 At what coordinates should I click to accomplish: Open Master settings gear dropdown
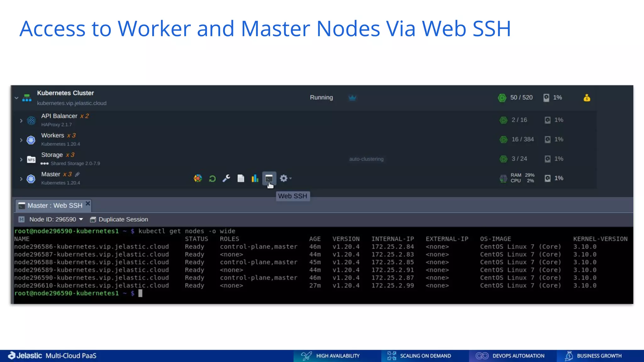[286, 178]
